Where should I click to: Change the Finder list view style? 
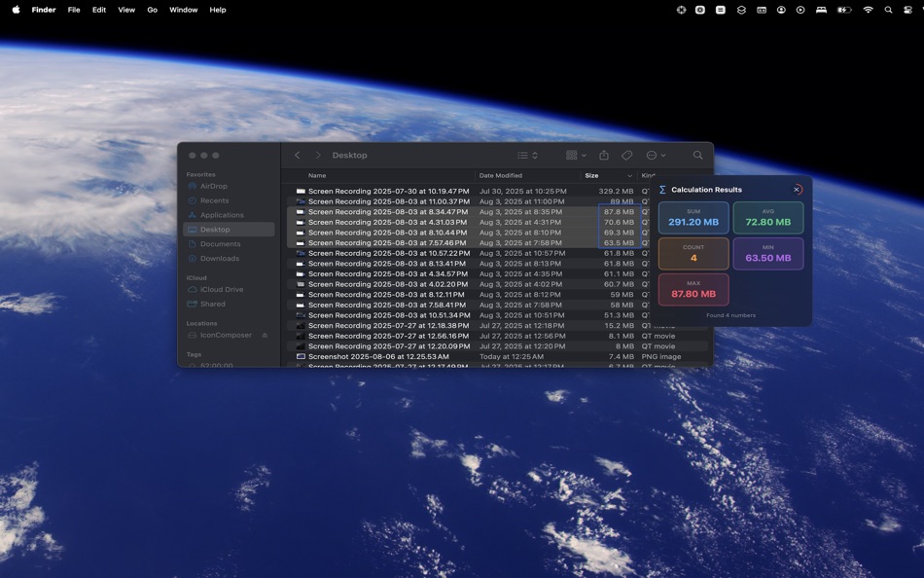[527, 155]
